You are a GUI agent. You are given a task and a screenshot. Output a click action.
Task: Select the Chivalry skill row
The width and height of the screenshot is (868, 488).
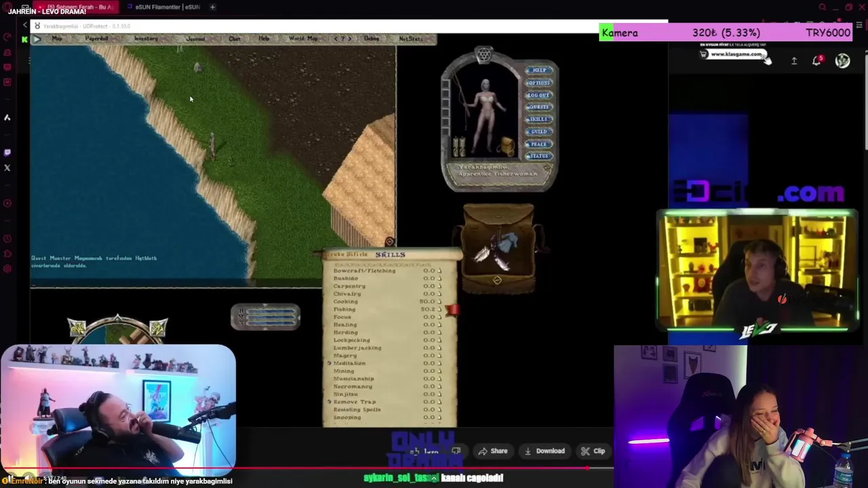pos(387,293)
